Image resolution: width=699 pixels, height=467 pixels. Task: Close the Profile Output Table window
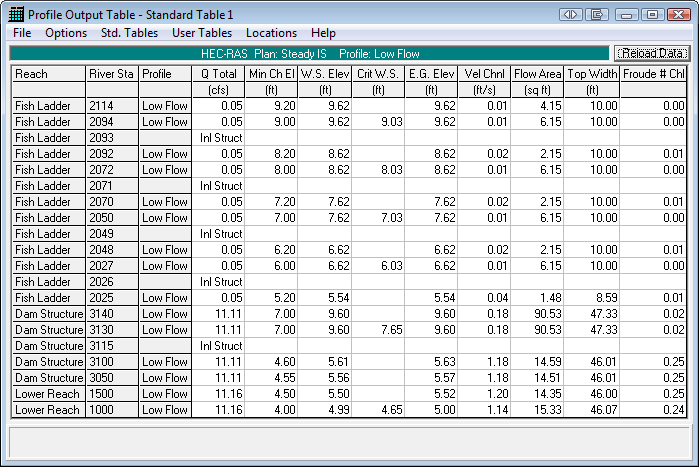[x=679, y=14]
